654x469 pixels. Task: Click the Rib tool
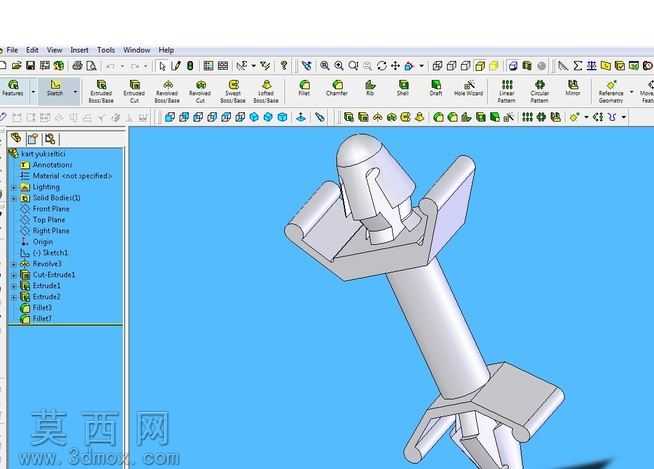(x=370, y=88)
